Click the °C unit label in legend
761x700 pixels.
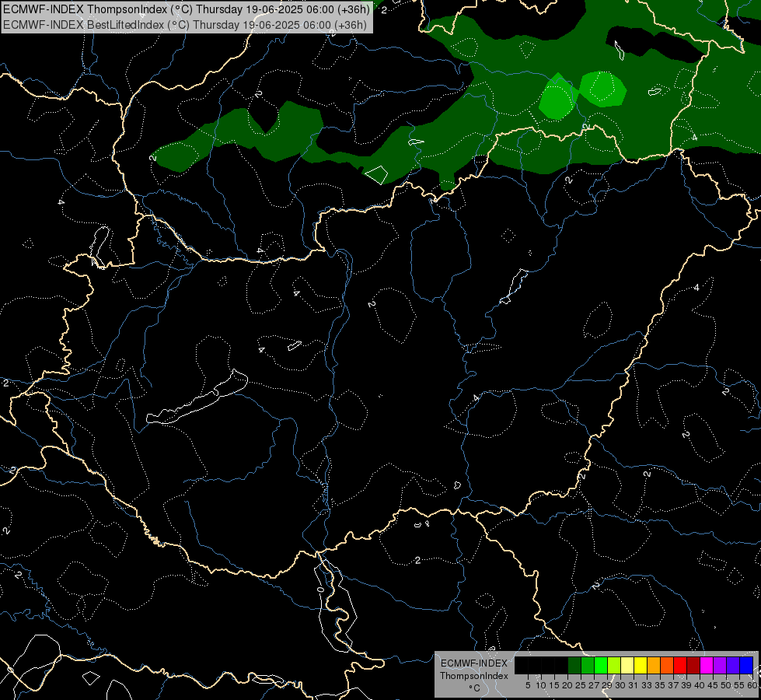pyautogui.click(x=475, y=688)
